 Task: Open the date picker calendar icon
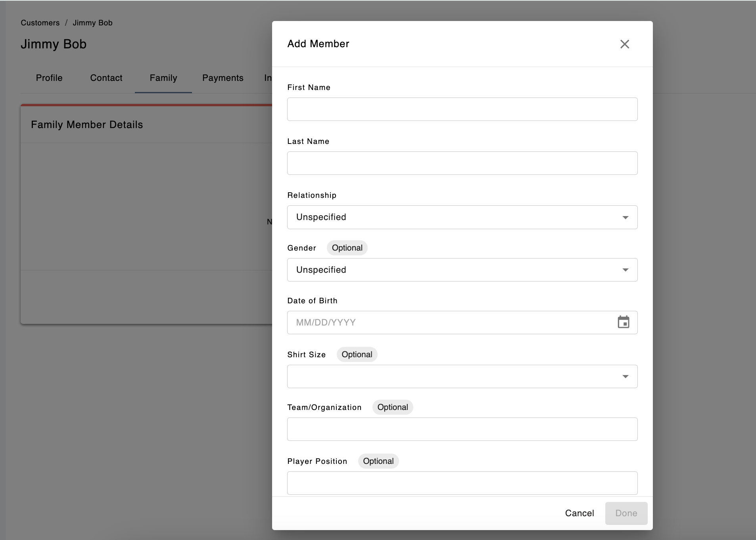coord(624,322)
